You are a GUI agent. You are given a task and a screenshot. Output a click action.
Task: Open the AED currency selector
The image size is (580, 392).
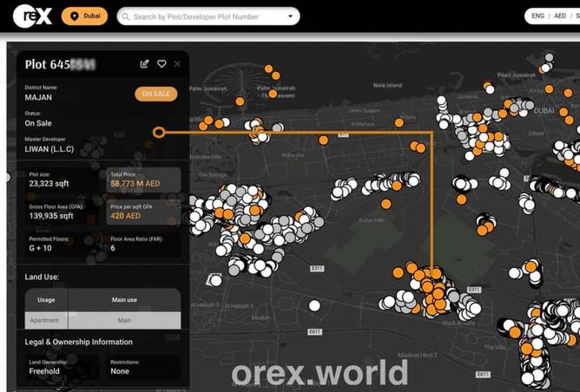point(560,16)
